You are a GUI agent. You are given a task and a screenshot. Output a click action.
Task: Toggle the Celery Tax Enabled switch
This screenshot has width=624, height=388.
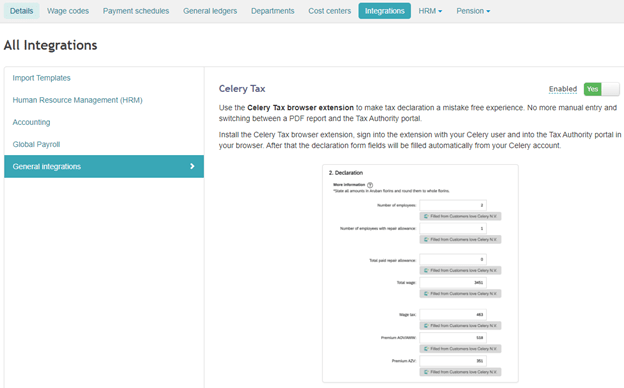click(x=601, y=89)
